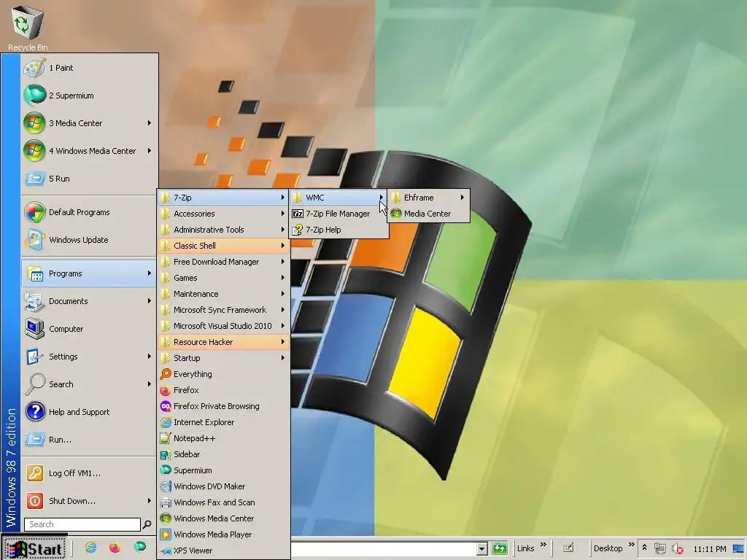Open Windows DVD Maker
747x560 pixels.
[223, 486]
